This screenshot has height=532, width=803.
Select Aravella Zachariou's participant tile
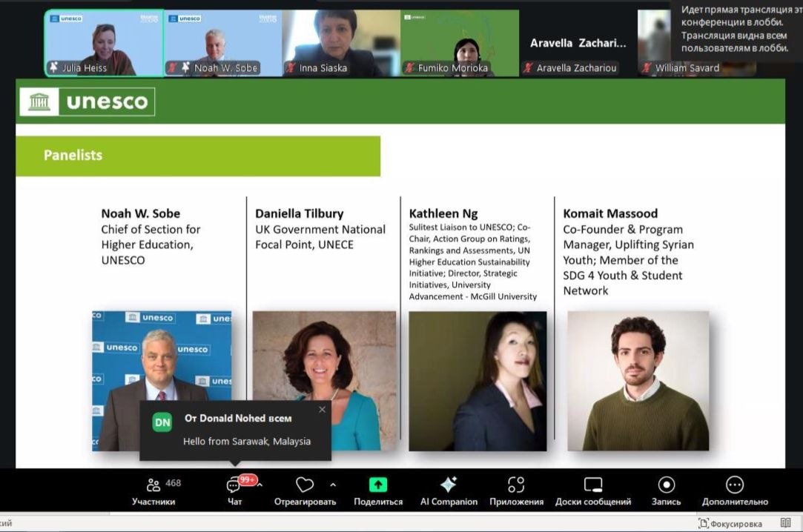pos(578,43)
